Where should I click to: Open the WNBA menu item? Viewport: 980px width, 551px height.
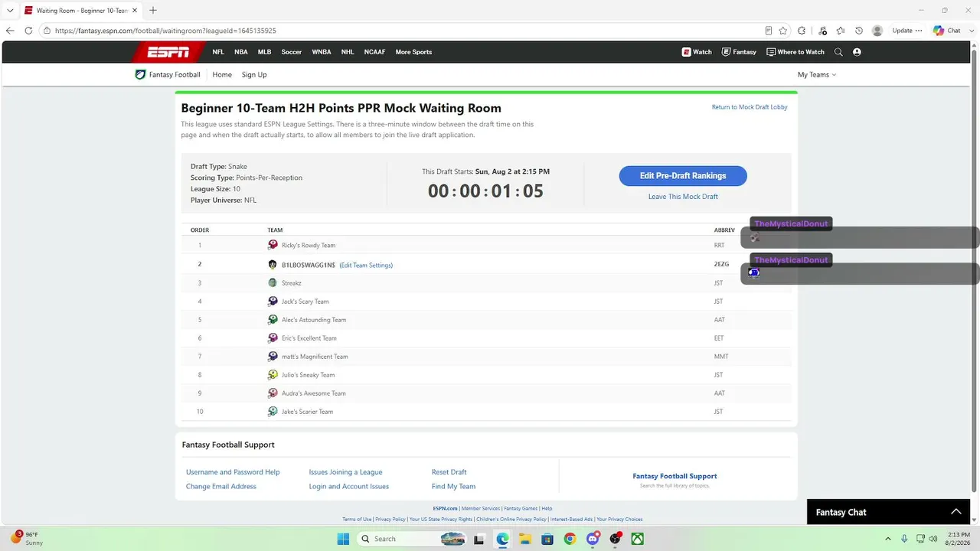[322, 52]
